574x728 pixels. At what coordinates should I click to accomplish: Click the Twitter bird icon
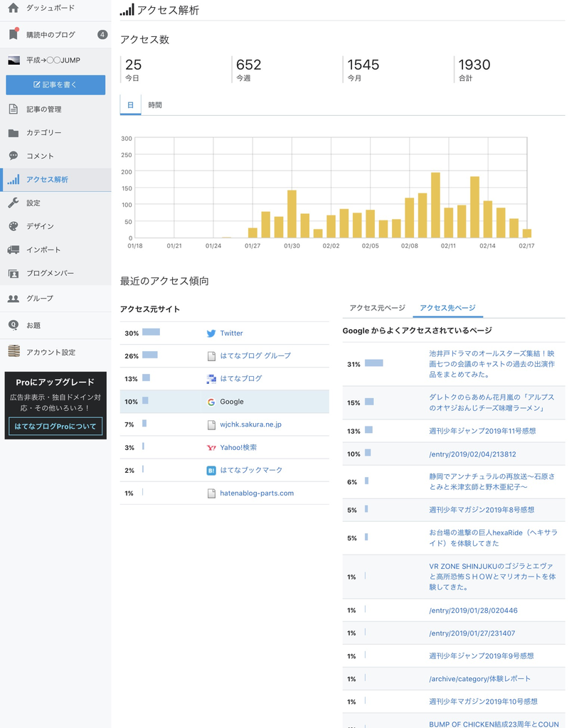tap(211, 333)
